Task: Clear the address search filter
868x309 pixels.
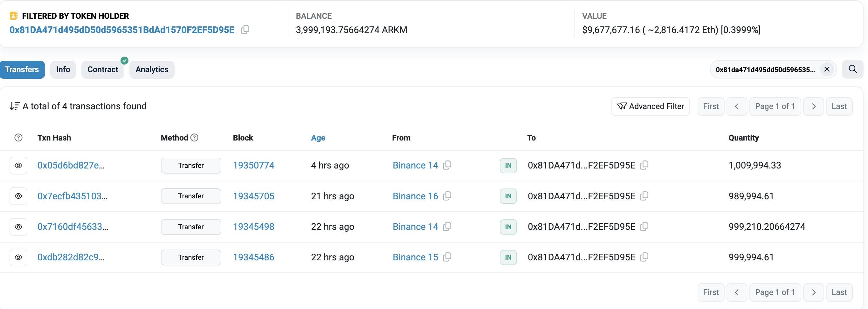Action: (x=827, y=69)
